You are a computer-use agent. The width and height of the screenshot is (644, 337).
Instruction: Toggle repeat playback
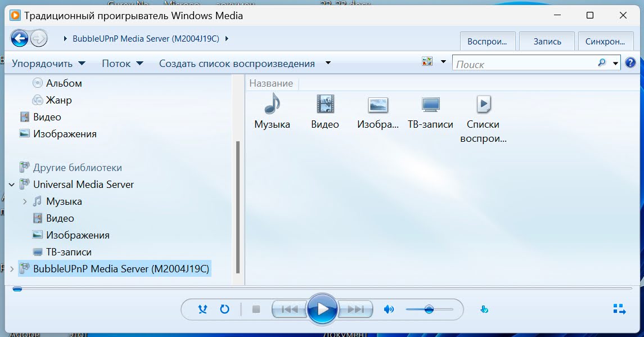[225, 309]
